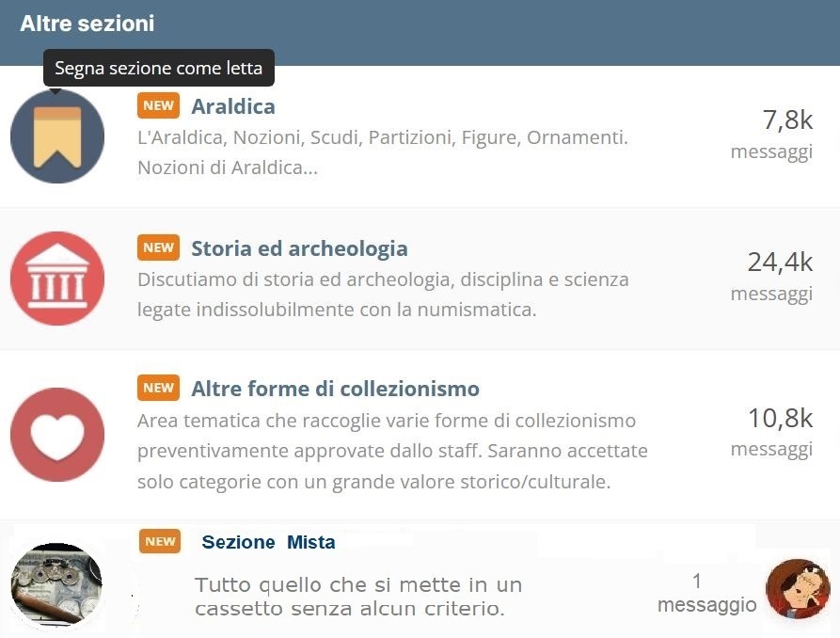Image resolution: width=840 pixels, height=638 pixels.
Task: Click the Altre sezioni header title
Action: [x=87, y=24]
